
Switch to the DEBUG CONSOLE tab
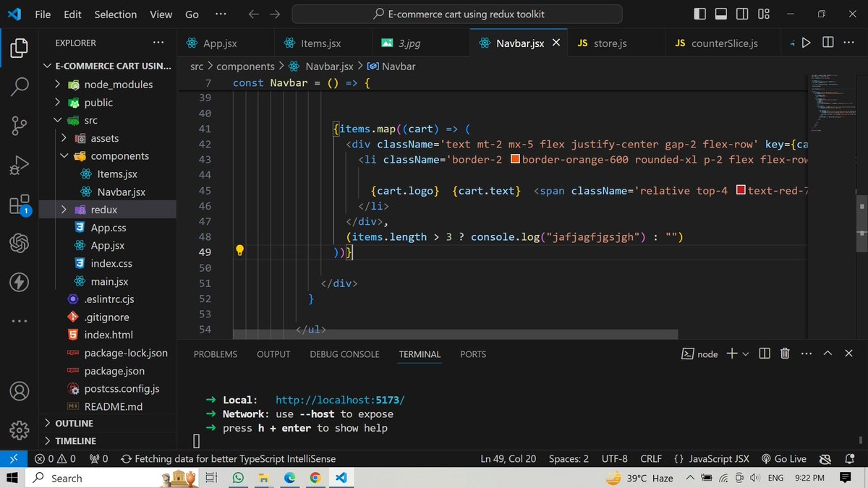344,354
